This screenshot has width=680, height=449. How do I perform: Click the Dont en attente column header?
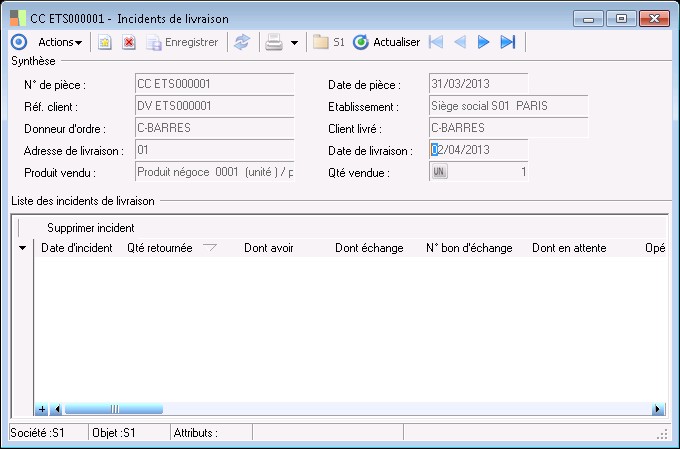[x=569, y=248]
